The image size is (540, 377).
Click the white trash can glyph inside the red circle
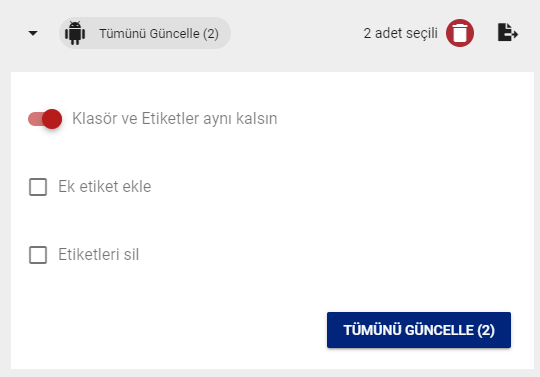coord(460,33)
